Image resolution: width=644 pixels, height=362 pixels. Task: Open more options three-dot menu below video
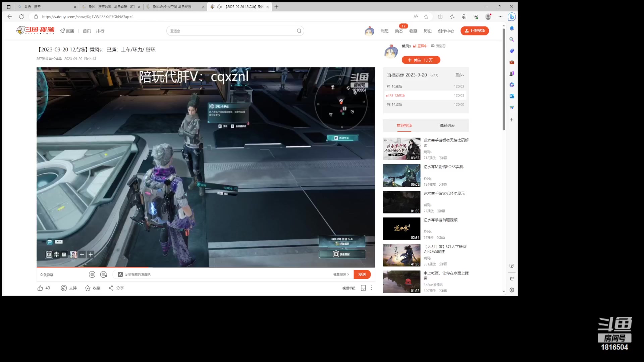pyautogui.click(x=371, y=288)
